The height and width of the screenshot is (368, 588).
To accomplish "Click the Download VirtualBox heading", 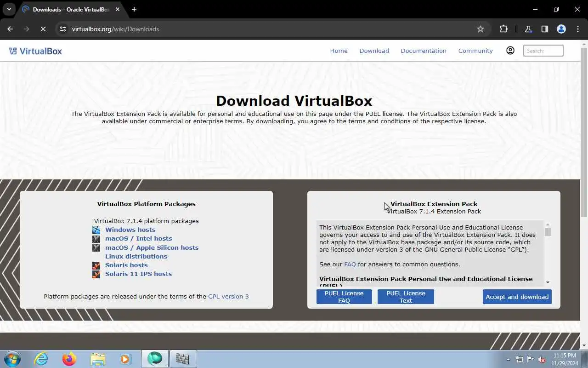I will [294, 101].
